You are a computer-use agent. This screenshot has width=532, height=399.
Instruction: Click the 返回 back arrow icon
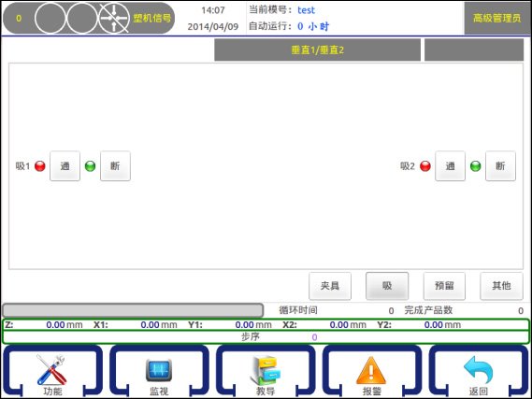coord(478,371)
